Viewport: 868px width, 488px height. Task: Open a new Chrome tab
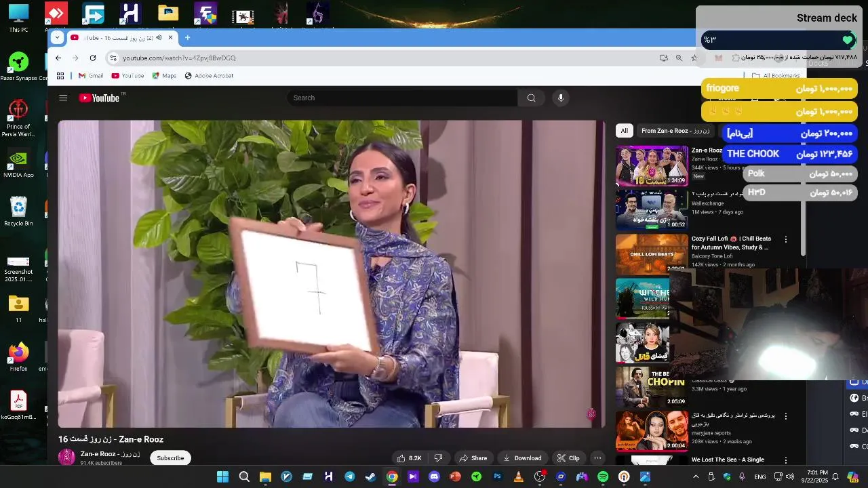[187, 37]
